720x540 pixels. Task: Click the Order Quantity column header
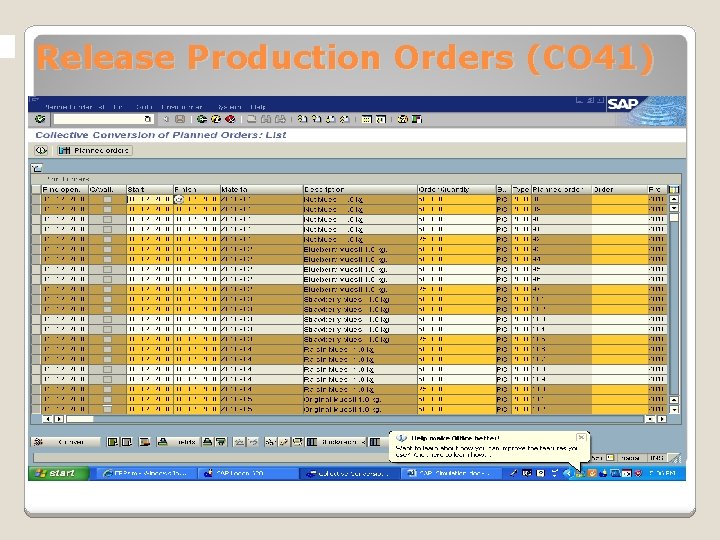[x=456, y=189]
